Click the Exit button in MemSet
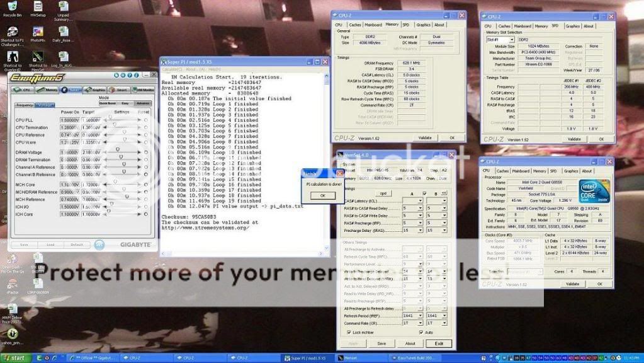The height and width of the screenshot is (363, 644). (x=439, y=343)
